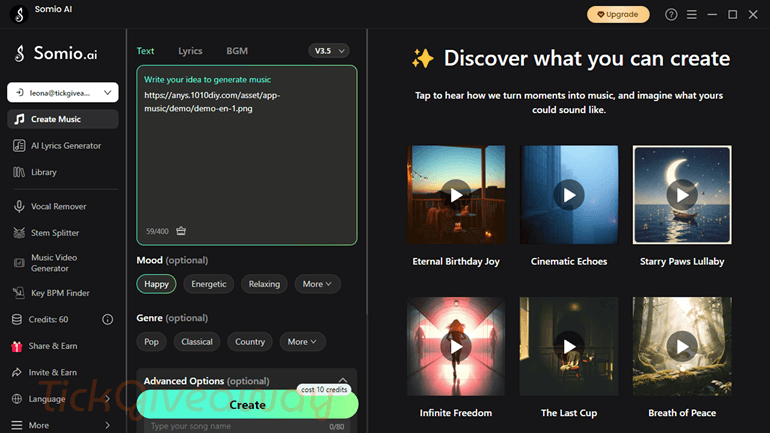Expand More genres dropdown
Screen dimensions: 770x433
tap(302, 342)
